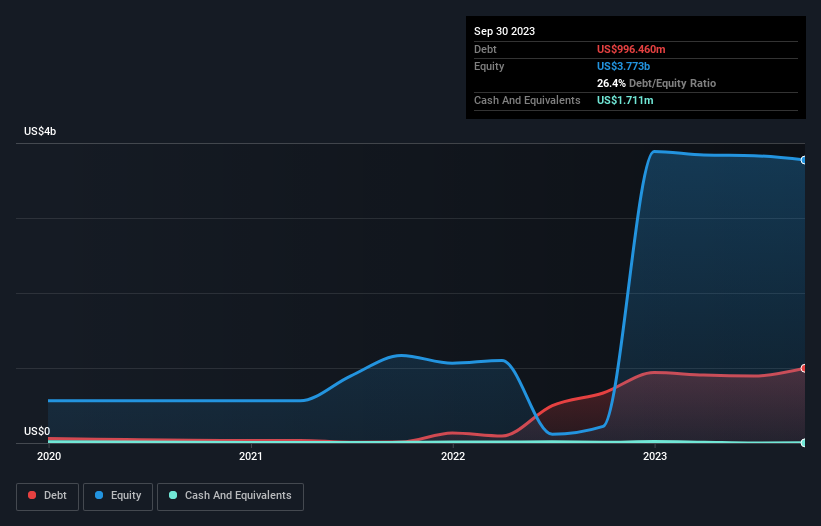Click the Equity label in tooltip
This screenshot has height=526, width=821.
coord(489,66)
